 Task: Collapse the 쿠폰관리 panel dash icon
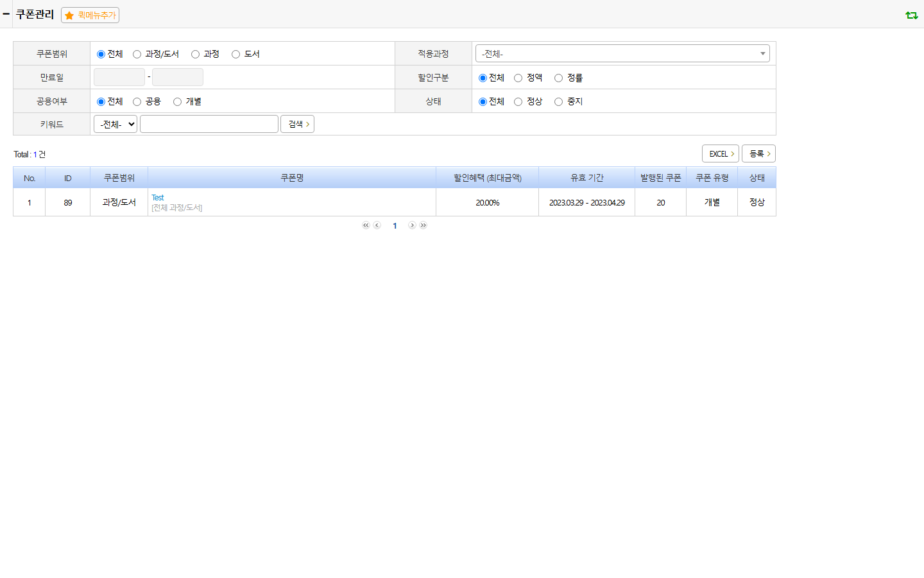[6, 13]
